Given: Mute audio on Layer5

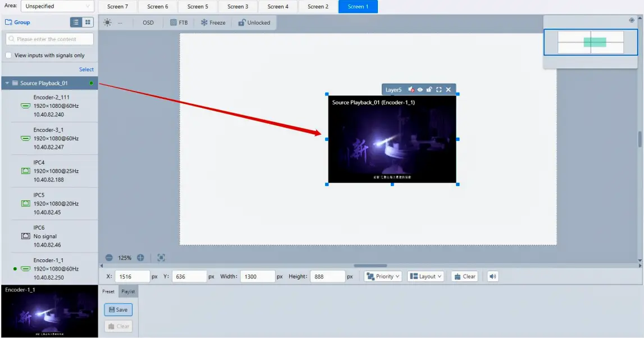Looking at the screenshot, I should pyautogui.click(x=411, y=90).
